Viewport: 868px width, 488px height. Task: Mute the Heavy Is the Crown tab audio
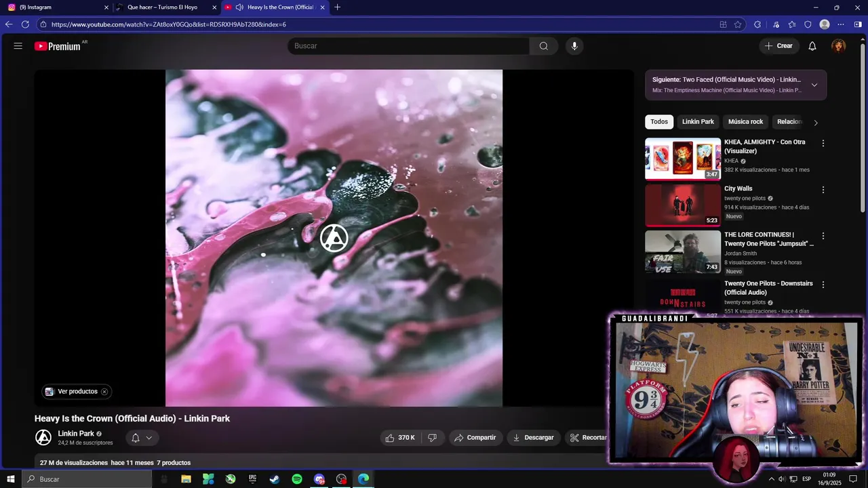click(239, 7)
